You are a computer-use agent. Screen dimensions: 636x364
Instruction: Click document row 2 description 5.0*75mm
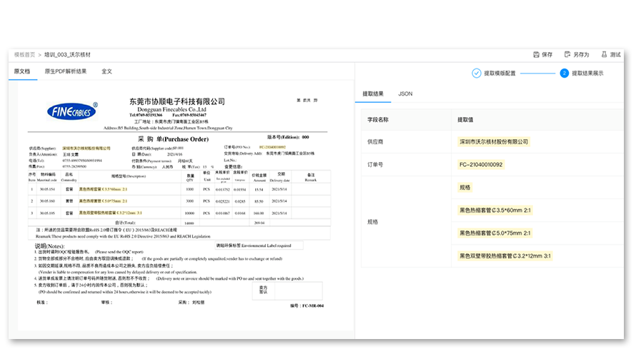[103, 201]
